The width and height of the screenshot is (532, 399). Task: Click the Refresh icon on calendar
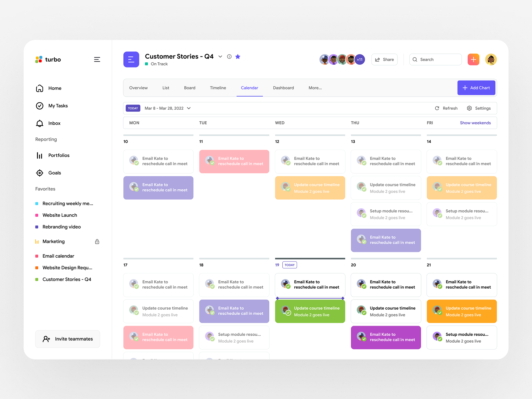(x=437, y=108)
